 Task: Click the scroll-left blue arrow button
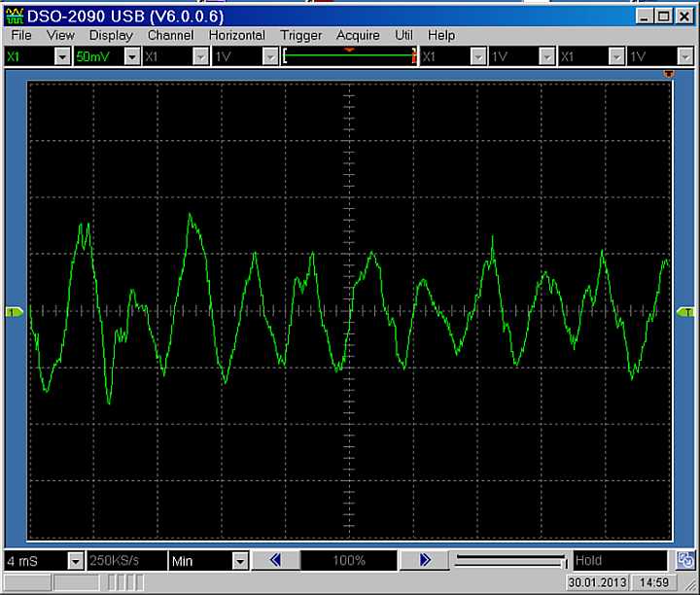[x=275, y=560]
